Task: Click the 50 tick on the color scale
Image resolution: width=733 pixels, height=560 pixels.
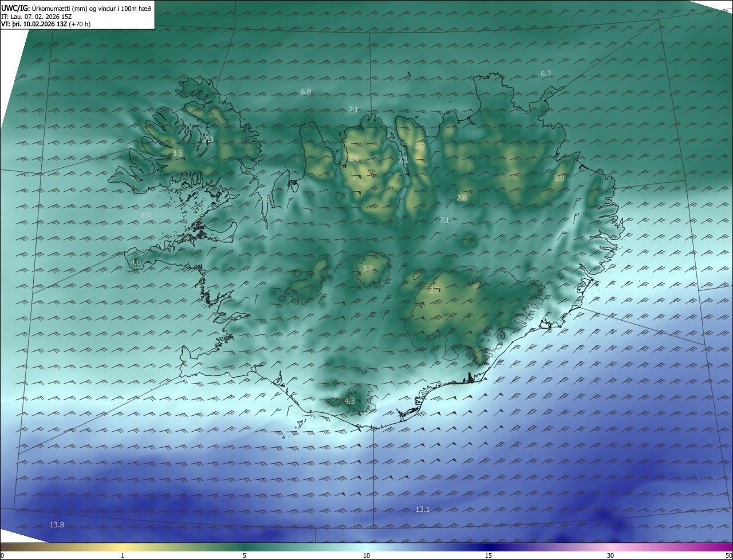Action: pos(728,555)
